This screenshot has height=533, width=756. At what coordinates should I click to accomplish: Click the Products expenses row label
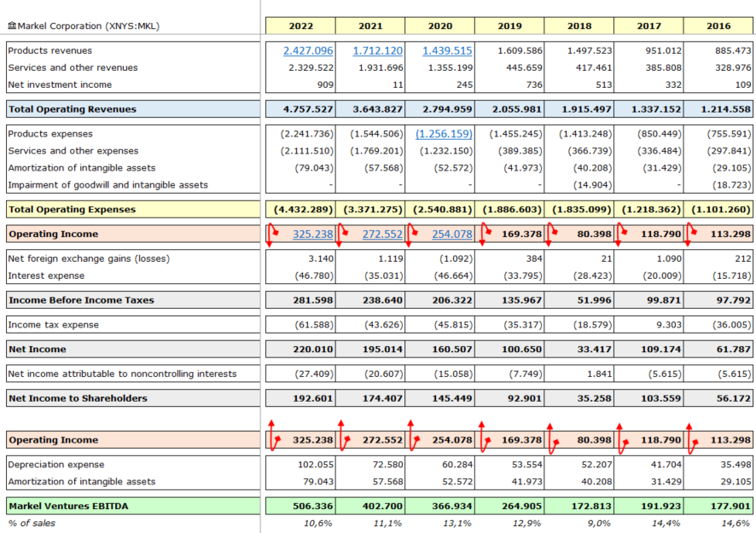(x=50, y=134)
